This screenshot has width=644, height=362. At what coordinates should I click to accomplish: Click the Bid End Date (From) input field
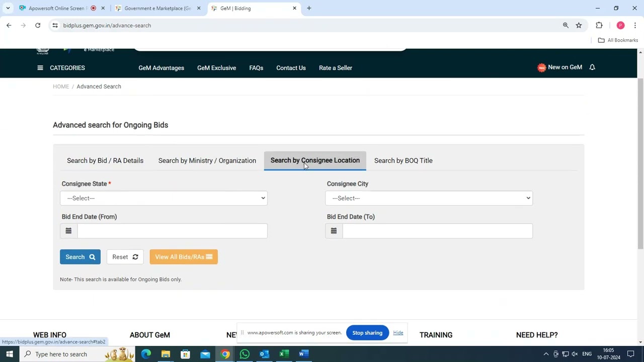click(172, 231)
